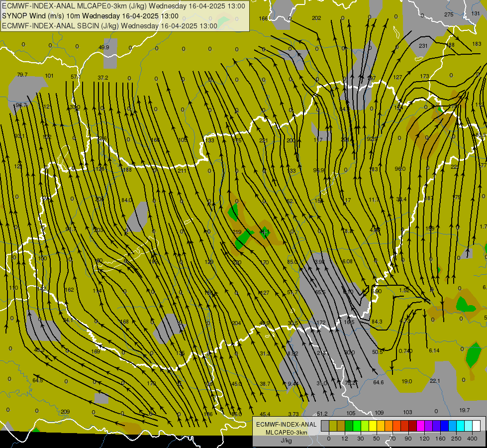
Task: Click the map value 22.1
Action: tap(435, 381)
